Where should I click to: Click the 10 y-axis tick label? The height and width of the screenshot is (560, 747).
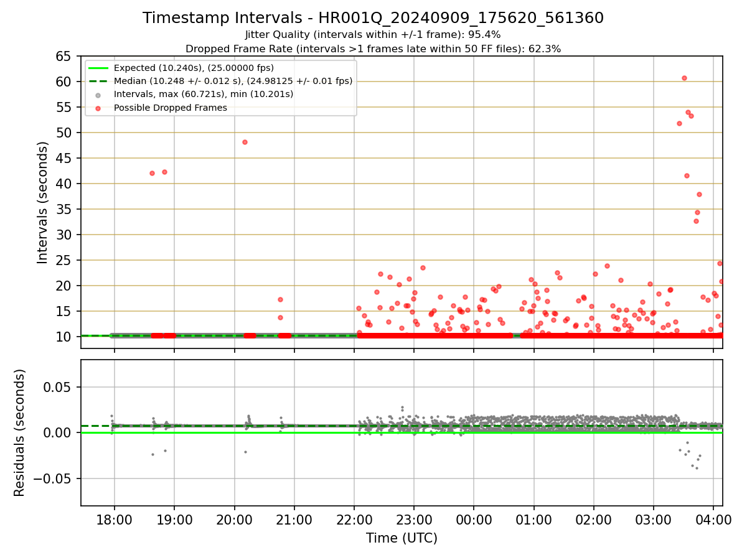click(64, 337)
